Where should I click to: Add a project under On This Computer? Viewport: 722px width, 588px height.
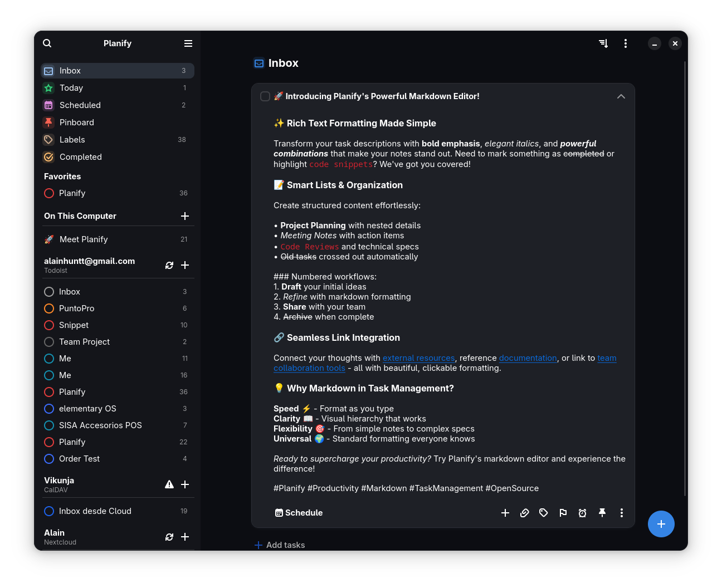[185, 216]
